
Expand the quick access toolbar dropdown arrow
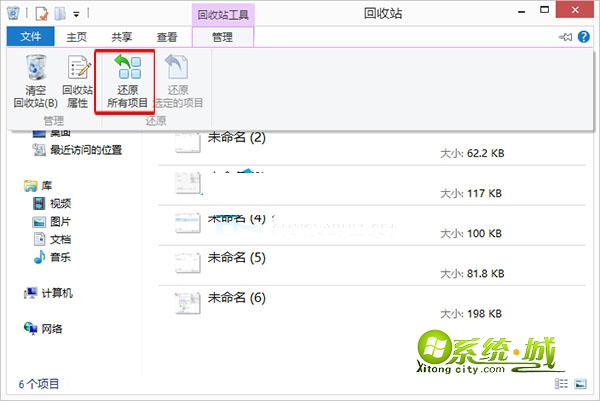coord(77,14)
